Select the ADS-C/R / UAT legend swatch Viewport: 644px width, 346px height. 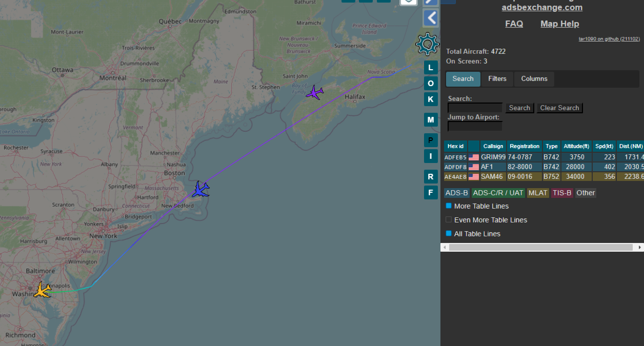[498, 193]
